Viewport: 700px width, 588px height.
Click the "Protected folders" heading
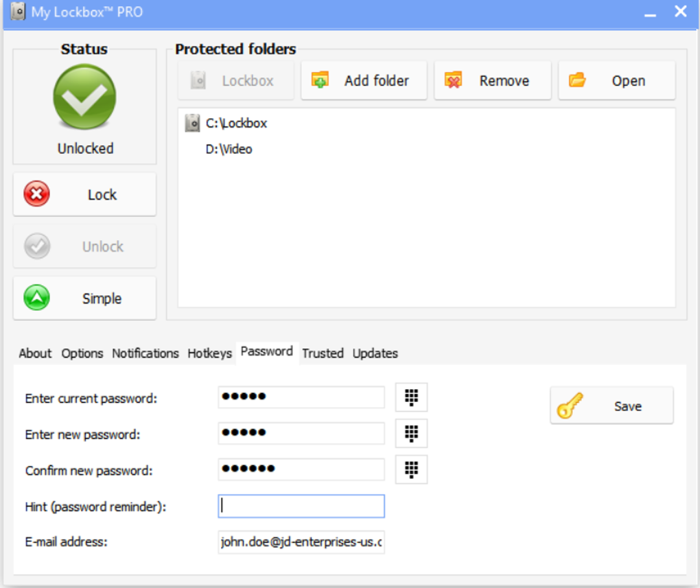235,49
